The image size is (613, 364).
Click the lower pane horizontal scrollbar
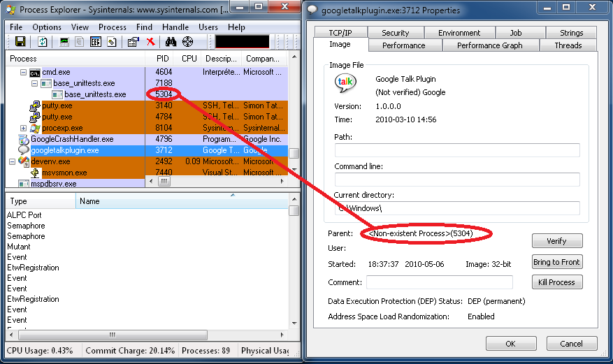[x=145, y=335]
